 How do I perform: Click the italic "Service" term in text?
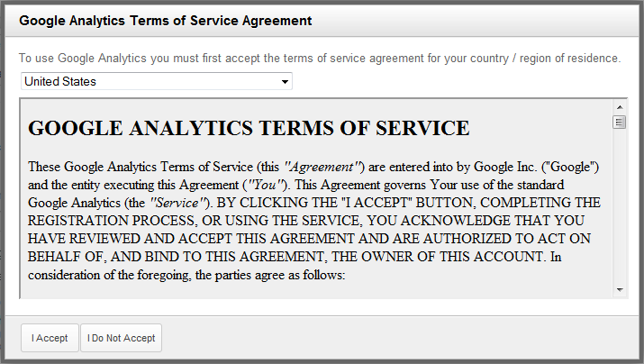[177, 203]
